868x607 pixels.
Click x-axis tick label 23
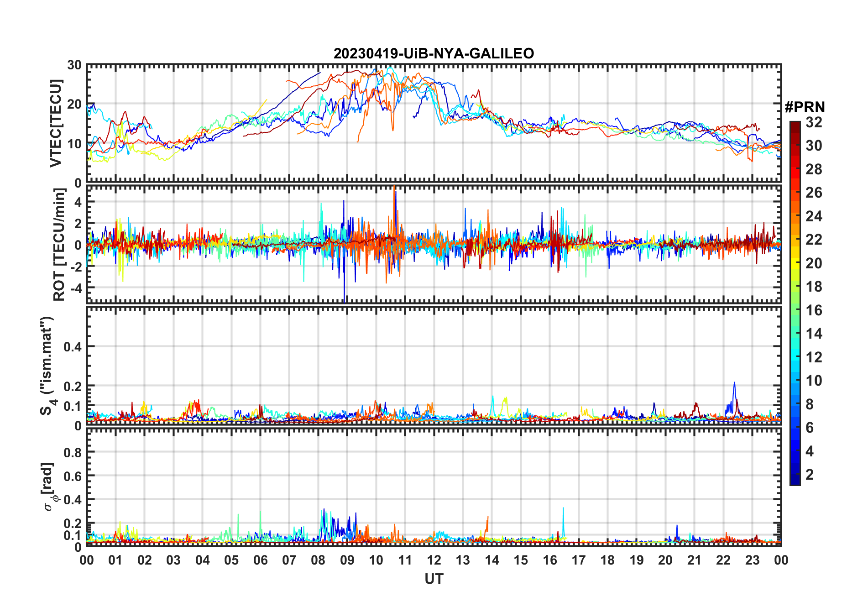[752, 560]
